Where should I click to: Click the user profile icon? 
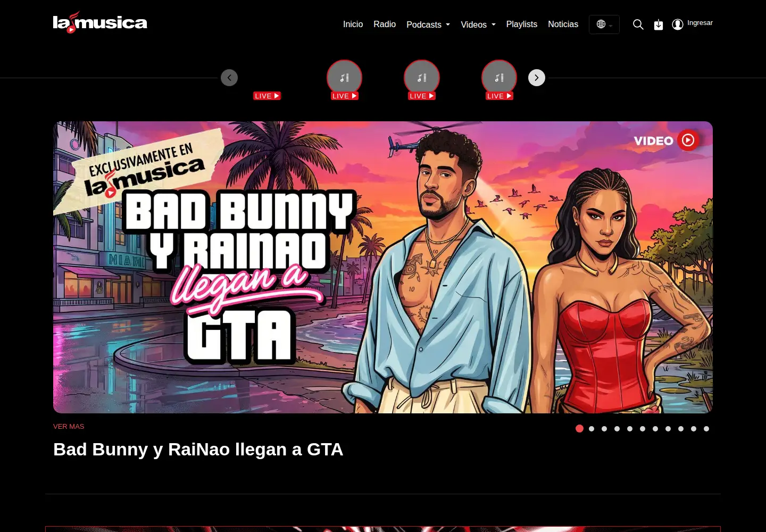coord(678,24)
